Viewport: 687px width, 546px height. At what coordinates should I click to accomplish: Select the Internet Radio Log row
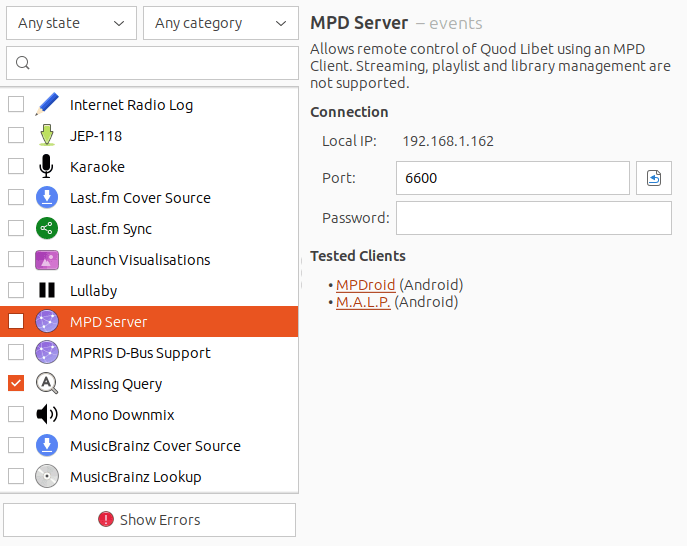(x=149, y=104)
